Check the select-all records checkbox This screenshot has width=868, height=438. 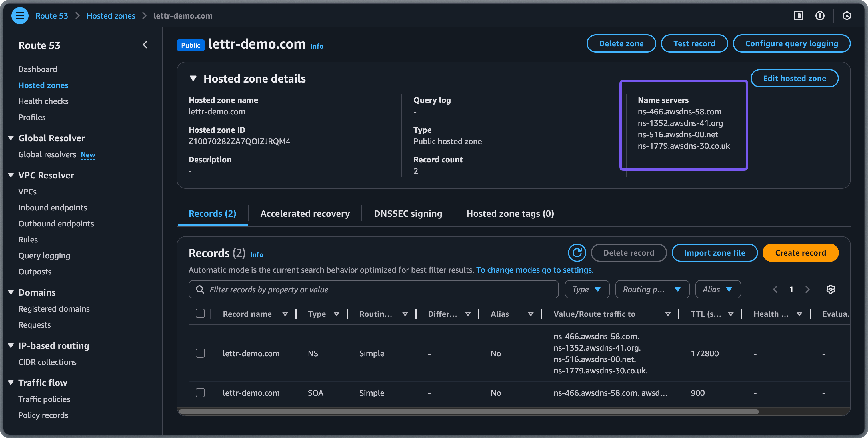coord(201,313)
